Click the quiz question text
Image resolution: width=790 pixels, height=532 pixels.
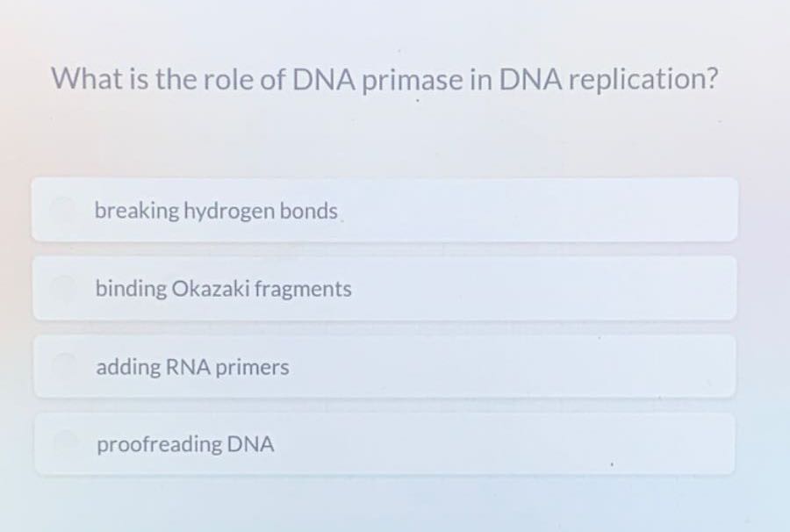pos(384,80)
